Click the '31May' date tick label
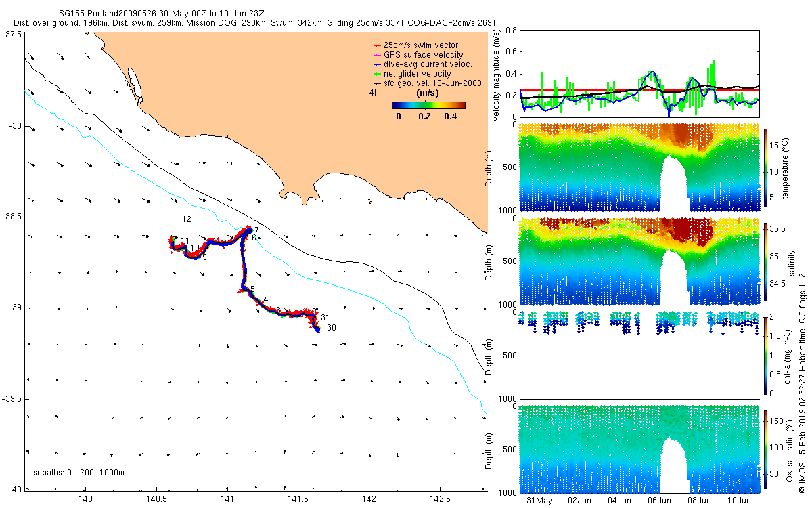This screenshot has height=508, width=812. tap(539, 501)
